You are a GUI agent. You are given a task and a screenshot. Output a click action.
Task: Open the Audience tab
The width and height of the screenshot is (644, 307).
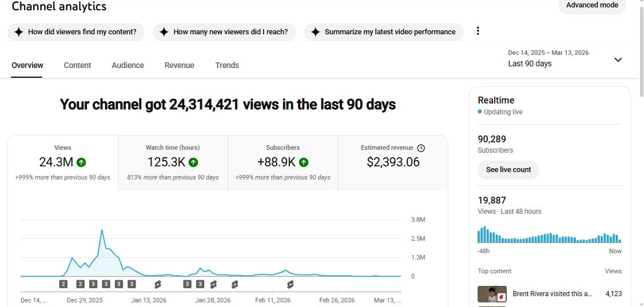coord(128,65)
